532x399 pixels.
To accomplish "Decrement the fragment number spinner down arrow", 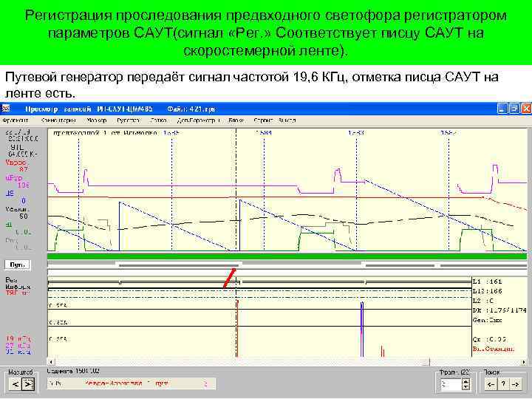I will [x=465, y=387].
